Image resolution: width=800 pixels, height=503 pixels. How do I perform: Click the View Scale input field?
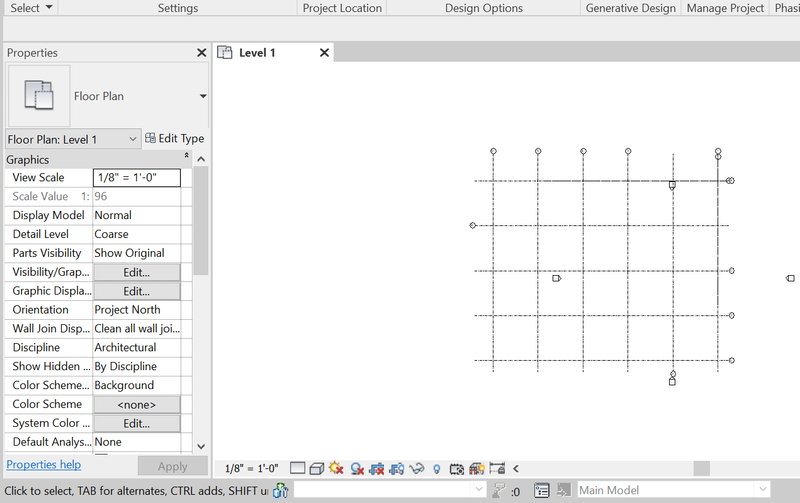pyautogui.click(x=137, y=178)
